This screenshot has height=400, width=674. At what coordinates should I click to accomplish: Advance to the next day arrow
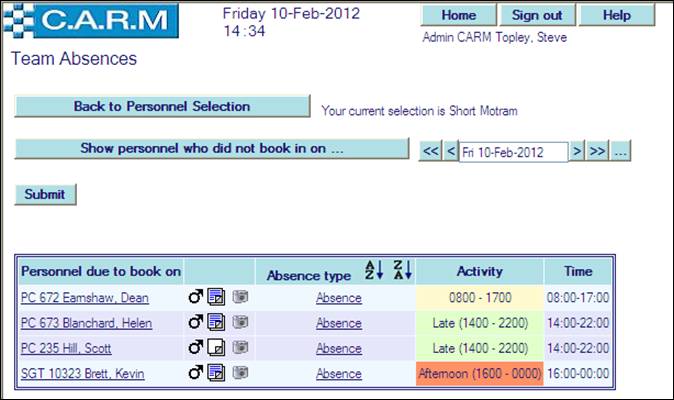point(577,152)
